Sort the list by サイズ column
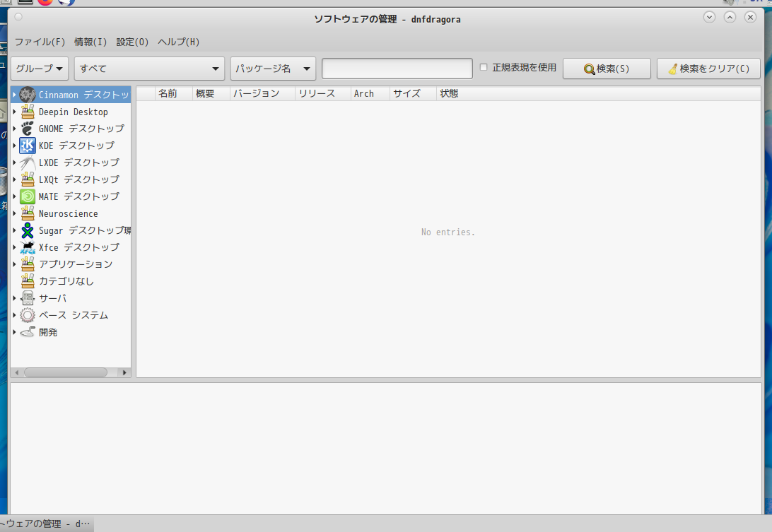 [413, 93]
